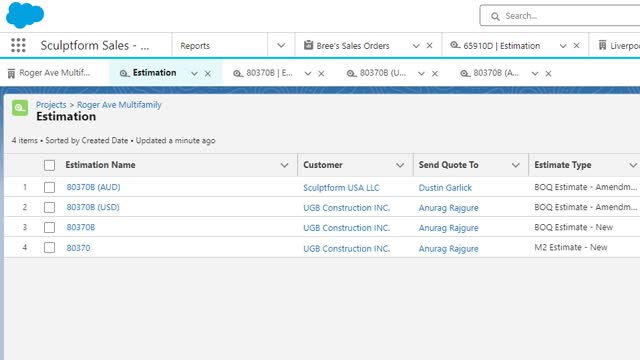Close the 65910D | Estimation tab
Screen dimensions: 640x360
click(576, 46)
